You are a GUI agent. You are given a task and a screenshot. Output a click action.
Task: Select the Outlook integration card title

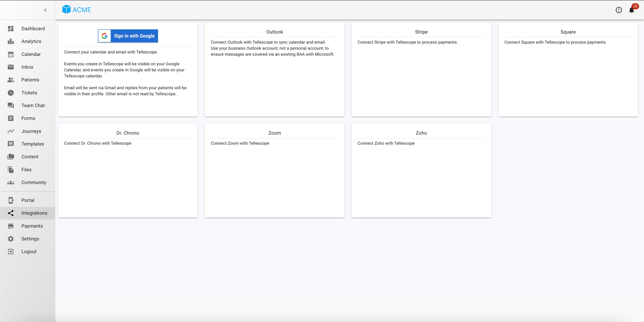(275, 32)
